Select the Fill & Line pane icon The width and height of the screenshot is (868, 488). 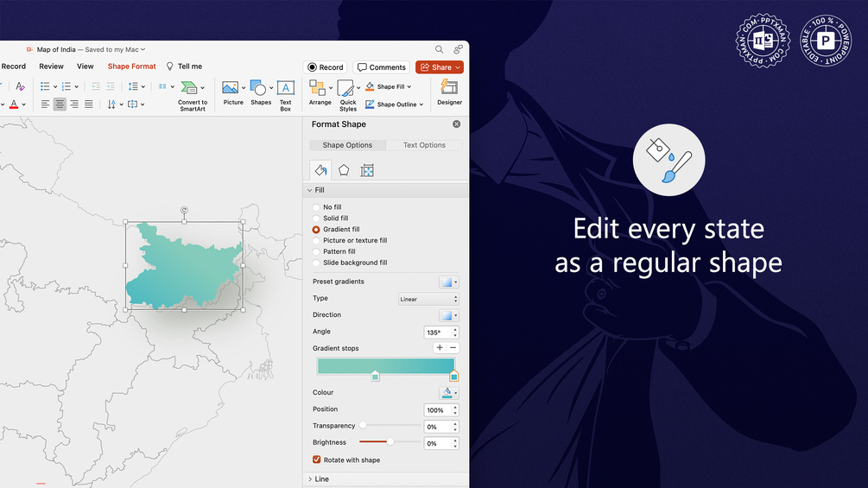click(x=320, y=170)
